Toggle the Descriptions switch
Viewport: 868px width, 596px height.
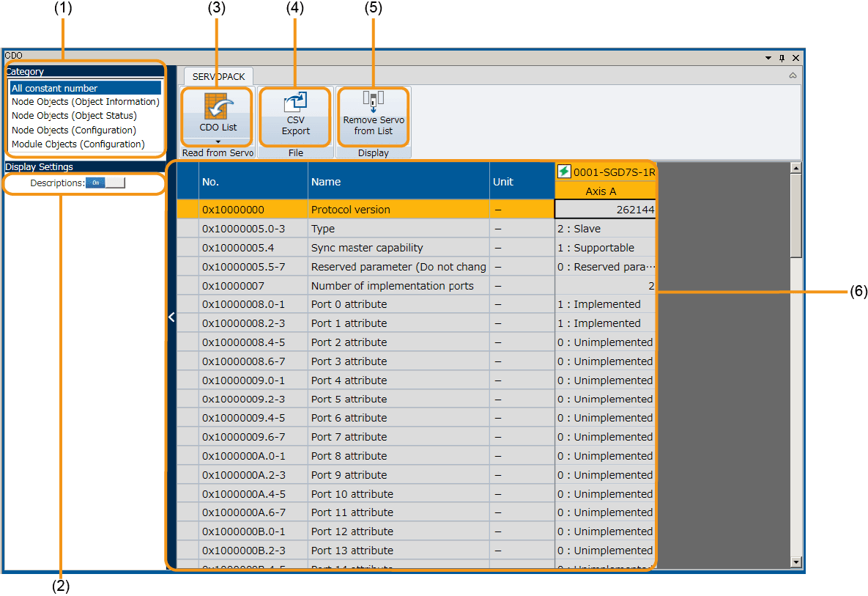[x=105, y=183]
